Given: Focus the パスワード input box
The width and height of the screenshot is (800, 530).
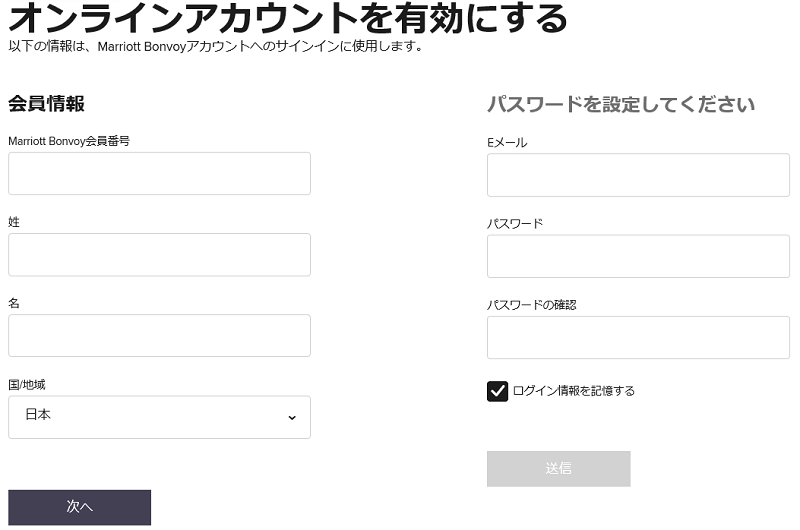Looking at the screenshot, I should 638,256.
